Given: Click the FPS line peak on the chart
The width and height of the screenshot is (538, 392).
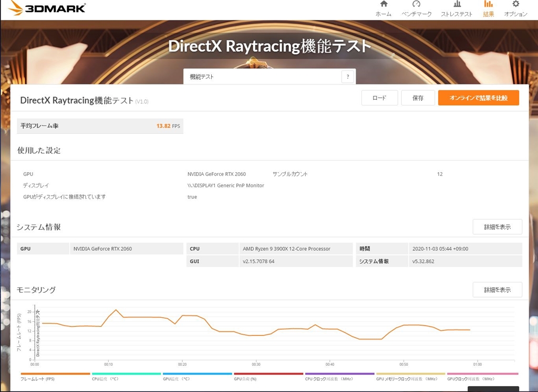Looking at the screenshot, I should pyautogui.click(x=116, y=310).
